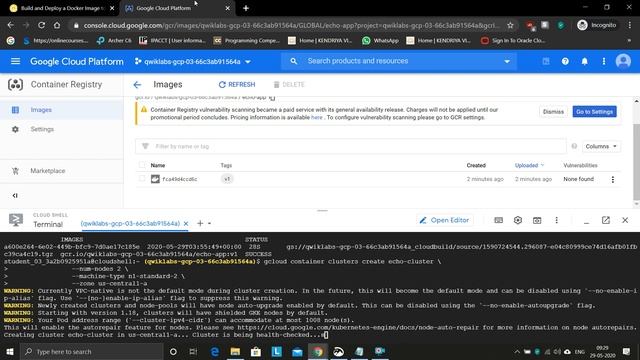
Task: Open the Cloud Console more options menu
Action: click(604, 61)
